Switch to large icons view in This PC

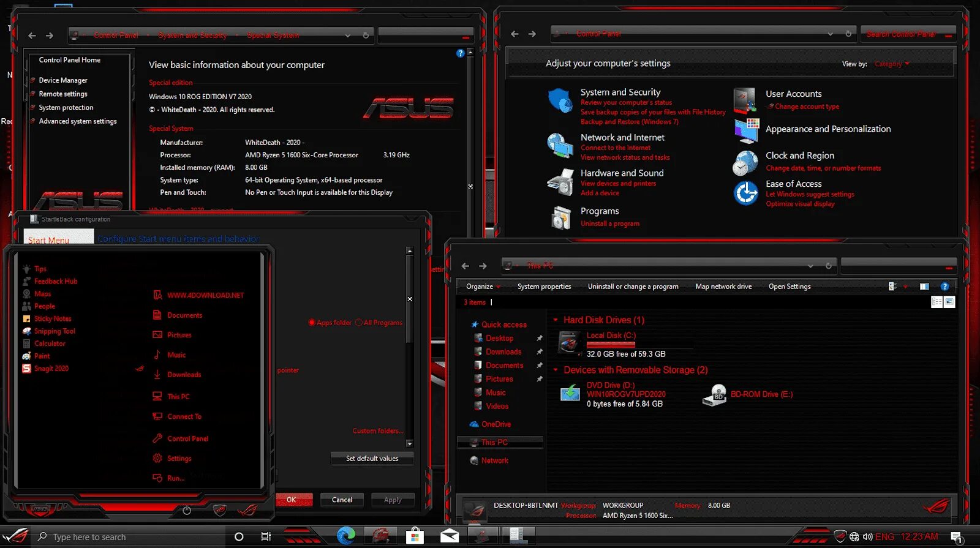pos(949,302)
